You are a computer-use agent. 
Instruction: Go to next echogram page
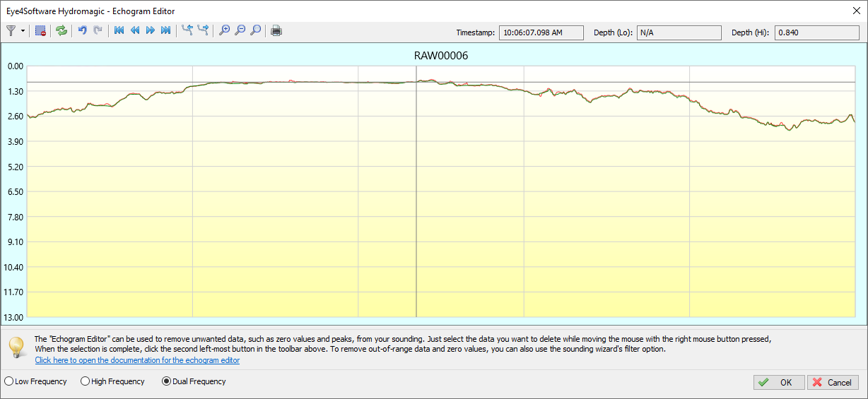pos(150,30)
